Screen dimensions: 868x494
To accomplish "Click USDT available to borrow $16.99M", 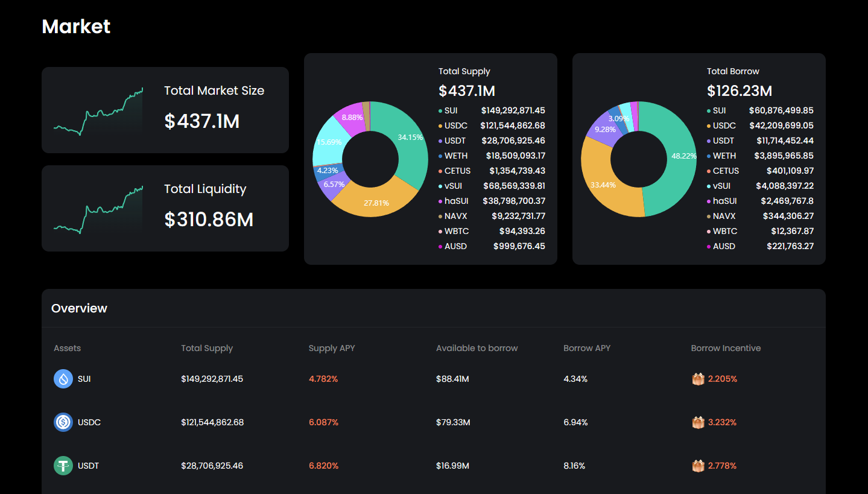I will click(452, 466).
